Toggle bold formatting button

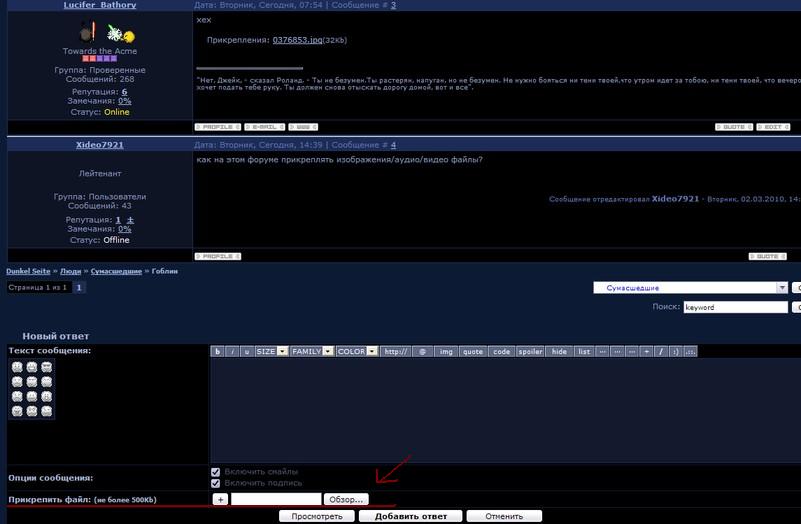coord(217,352)
